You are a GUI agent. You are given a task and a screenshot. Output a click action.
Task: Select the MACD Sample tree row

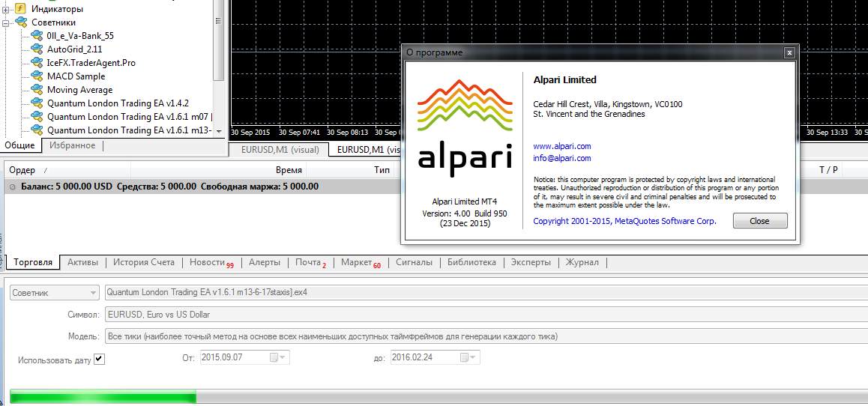(x=76, y=76)
